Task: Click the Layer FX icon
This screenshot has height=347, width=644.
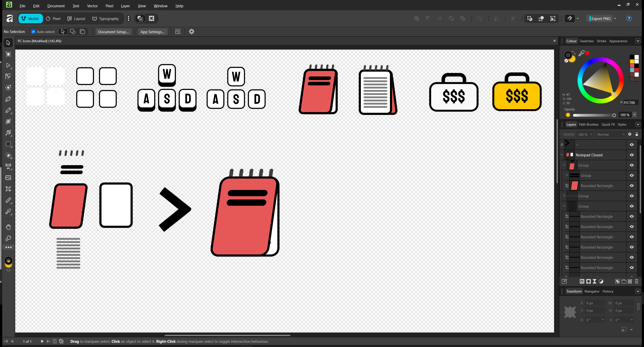Action: coord(582,282)
